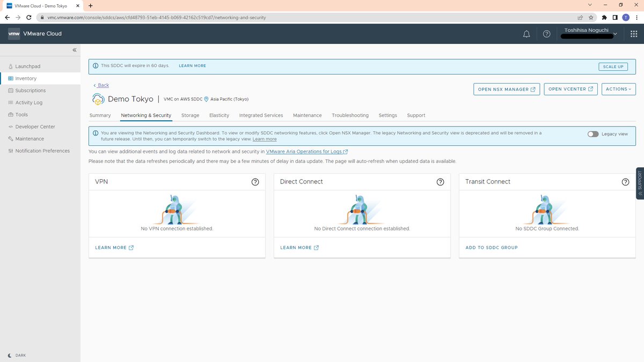The height and width of the screenshot is (362, 644).
Task: Click the SCALE UP button
Action: 613,67
